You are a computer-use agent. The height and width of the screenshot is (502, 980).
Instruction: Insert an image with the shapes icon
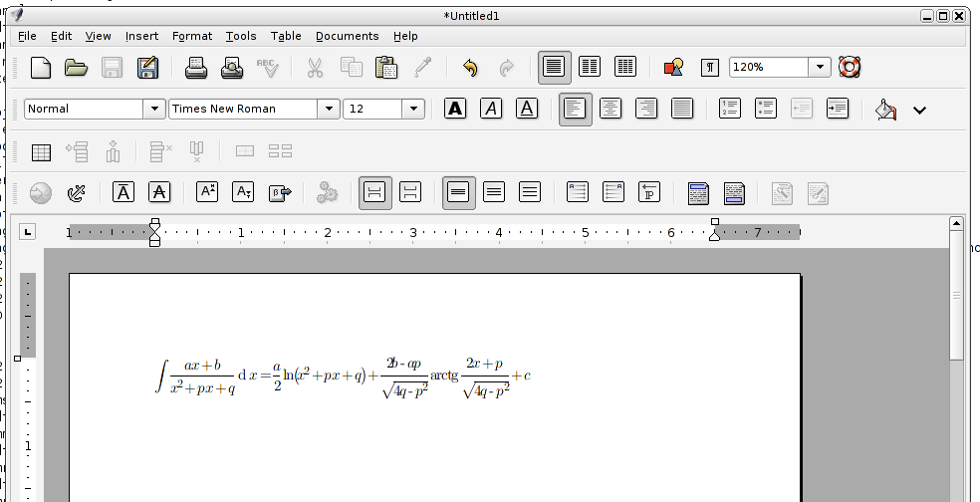point(674,68)
